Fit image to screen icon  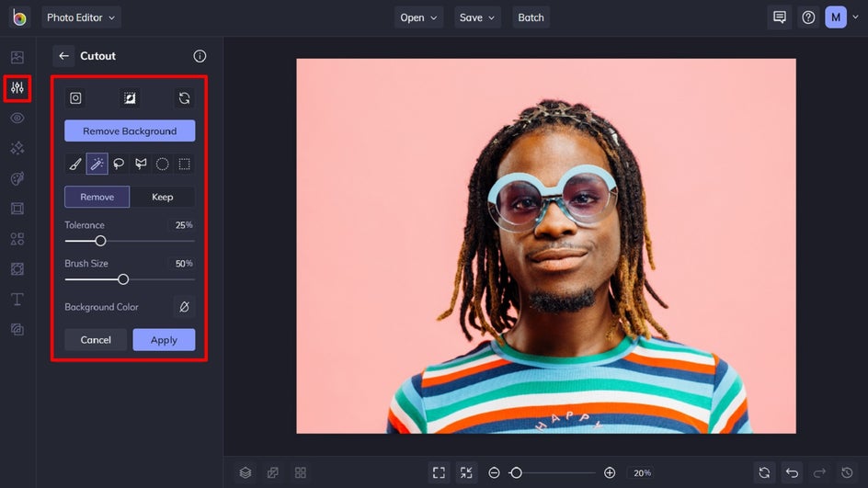[x=439, y=472]
